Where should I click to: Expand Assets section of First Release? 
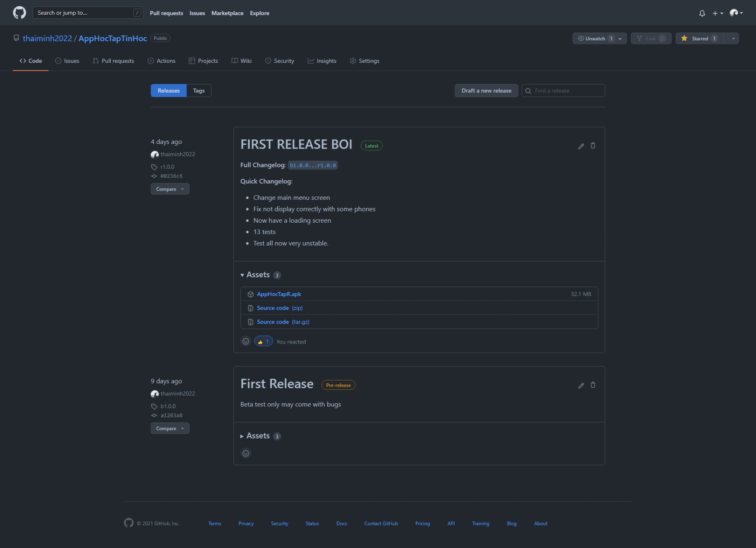pos(260,436)
